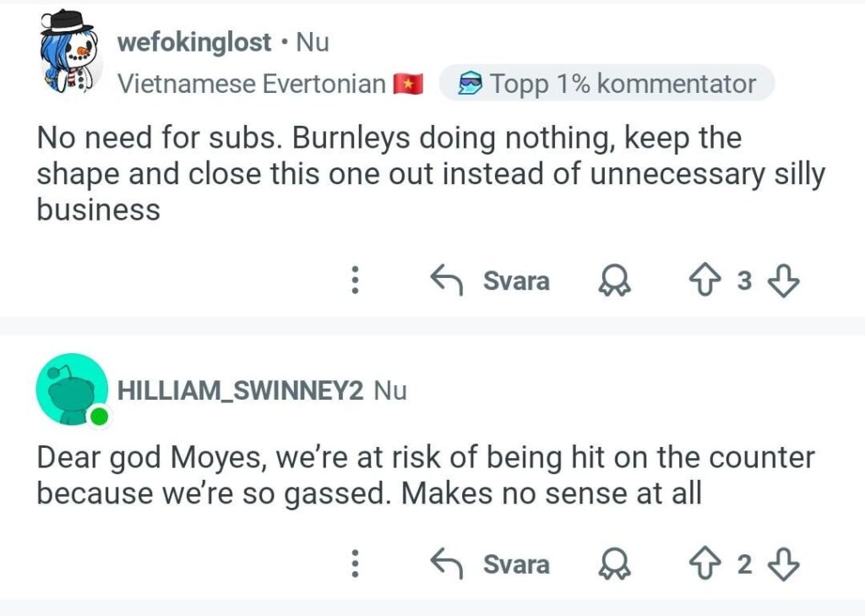
Task: Open the overflow menu on wefokinglost's comment
Action: coord(356,281)
